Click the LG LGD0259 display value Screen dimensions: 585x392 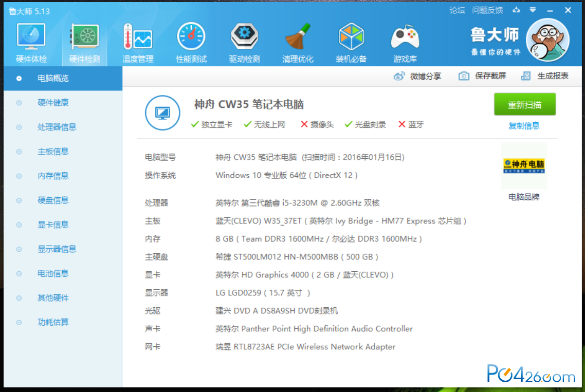pos(263,293)
